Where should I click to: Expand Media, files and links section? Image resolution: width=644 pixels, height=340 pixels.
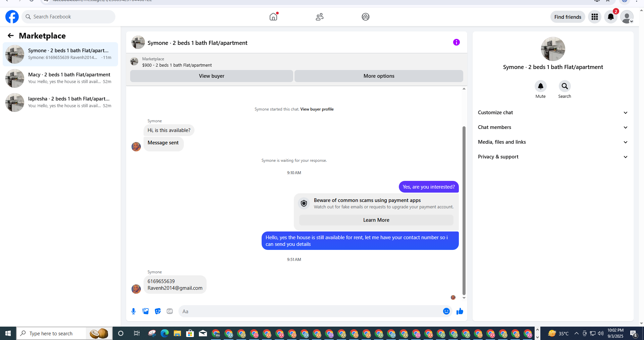coord(553,142)
